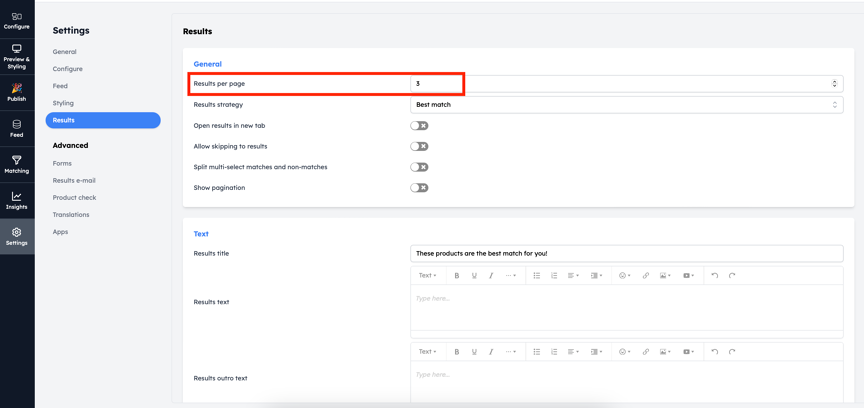Expand more formatting options in Results text toolbar

510,276
